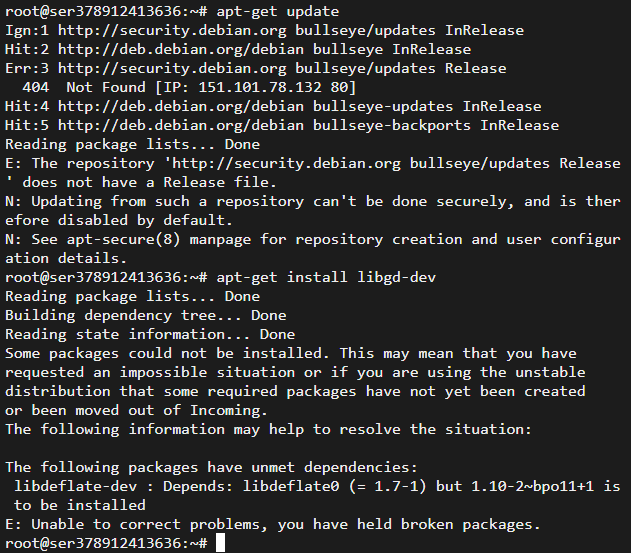Click the security.debian.org URL in Ign:1 line
The image size is (631, 553).
click(172, 31)
